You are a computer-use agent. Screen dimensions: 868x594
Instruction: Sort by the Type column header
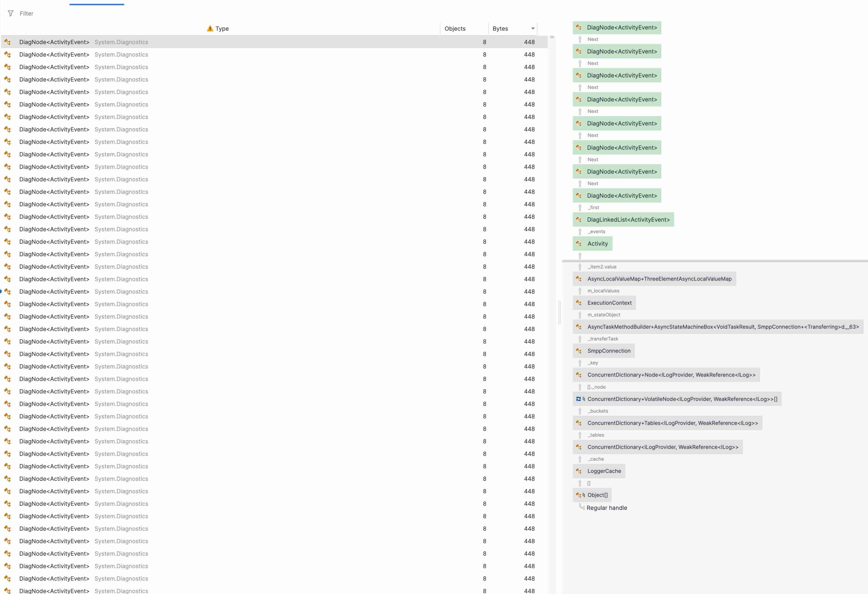point(222,29)
